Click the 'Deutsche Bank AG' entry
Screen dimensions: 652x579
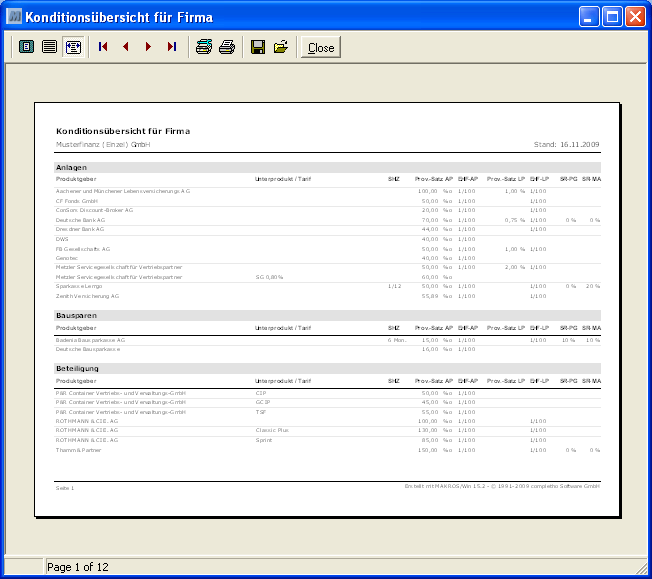(80, 220)
